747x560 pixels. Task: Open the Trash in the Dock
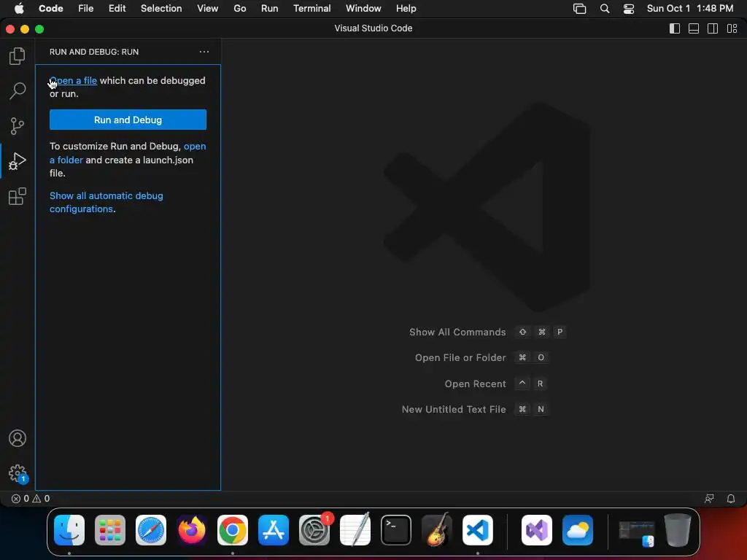click(x=678, y=530)
